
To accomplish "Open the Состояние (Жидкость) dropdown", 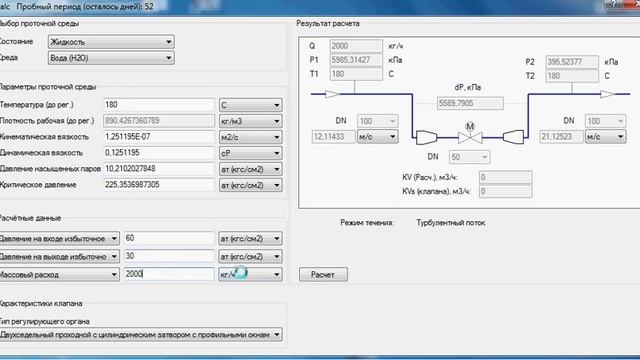I will pos(111,42).
